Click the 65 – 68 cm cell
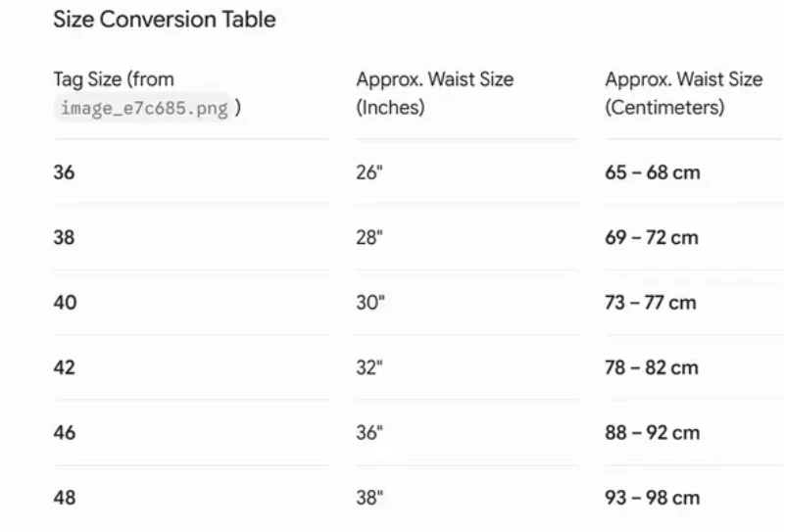Image resolution: width=786 pixels, height=532 pixels. [x=652, y=172]
